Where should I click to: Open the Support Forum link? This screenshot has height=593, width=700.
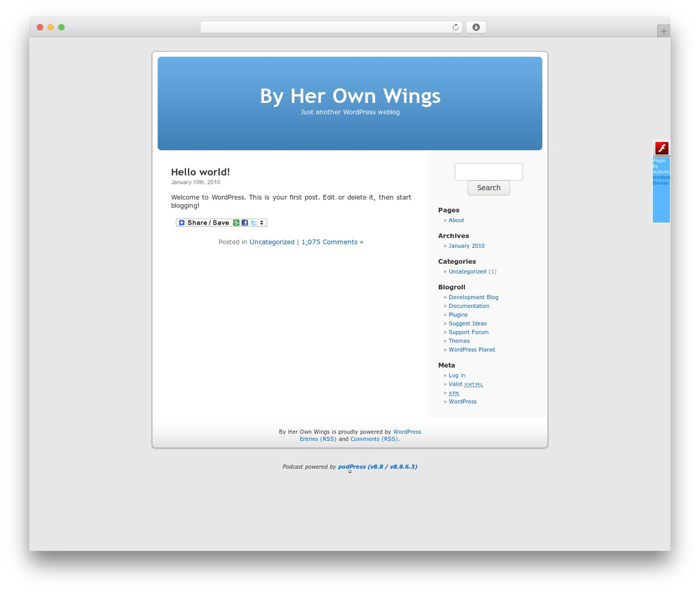[x=469, y=333]
